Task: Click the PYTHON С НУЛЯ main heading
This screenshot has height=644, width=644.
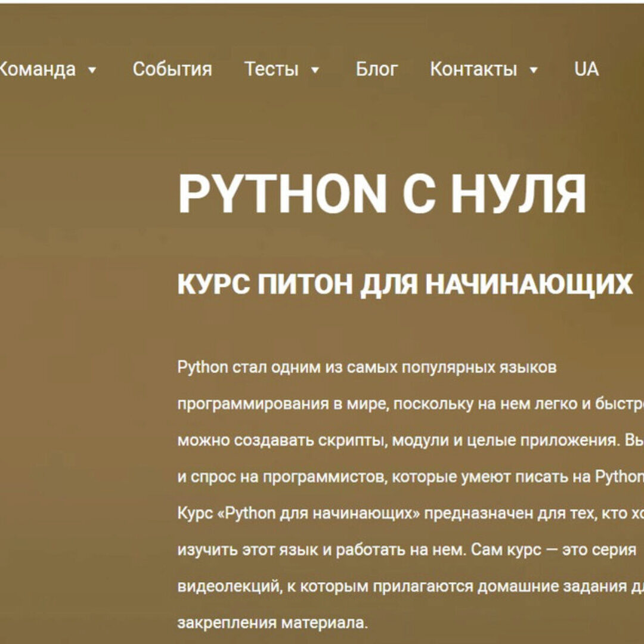Action: (x=382, y=194)
